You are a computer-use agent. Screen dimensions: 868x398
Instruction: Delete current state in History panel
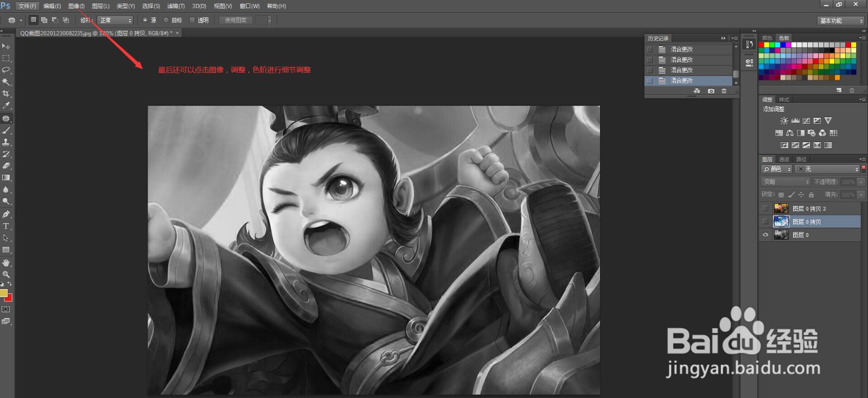coord(724,91)
